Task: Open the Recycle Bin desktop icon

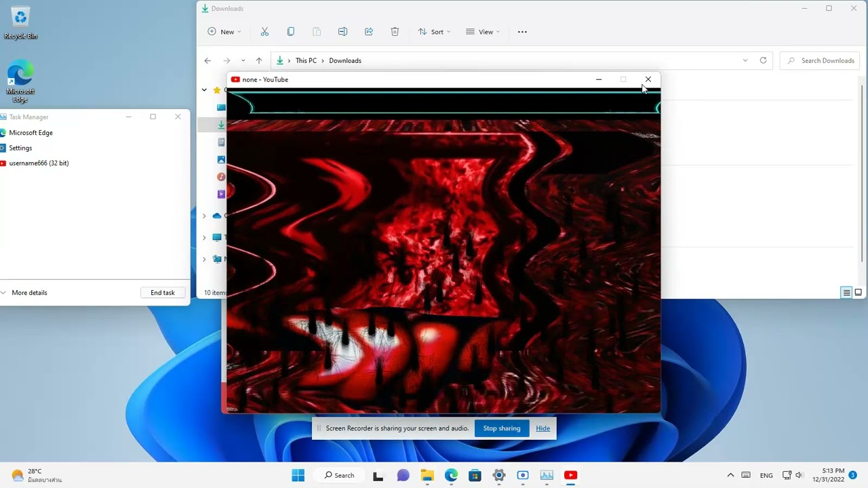Action: tap(20, 22)
